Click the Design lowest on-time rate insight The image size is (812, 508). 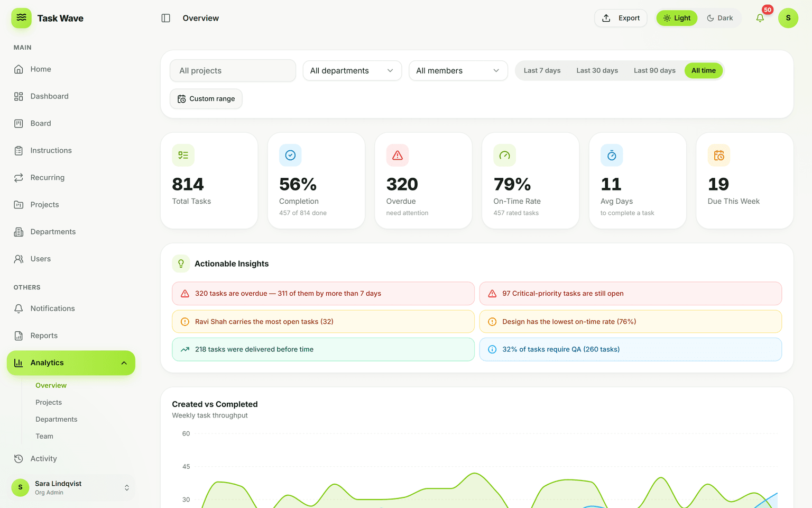pyautogui.click(x=630, y=322)
